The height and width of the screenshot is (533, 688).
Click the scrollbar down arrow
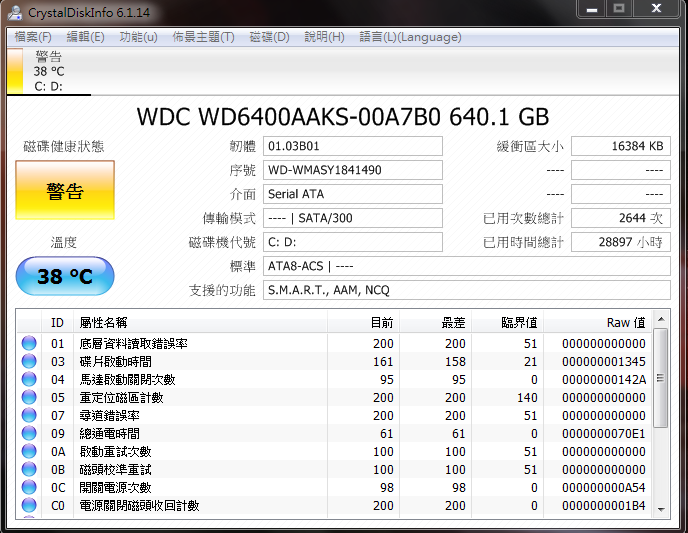click(x=661, y=509)
